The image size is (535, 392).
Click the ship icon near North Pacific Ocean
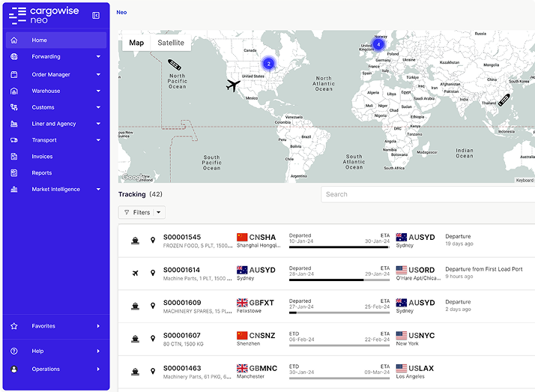pyautogui.click(x=174, y=65)
